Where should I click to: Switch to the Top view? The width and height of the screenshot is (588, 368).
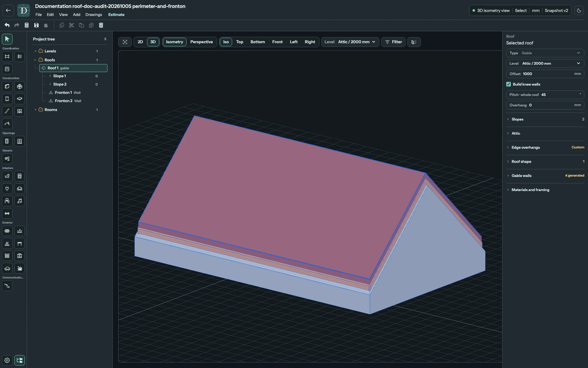point(240,42)
